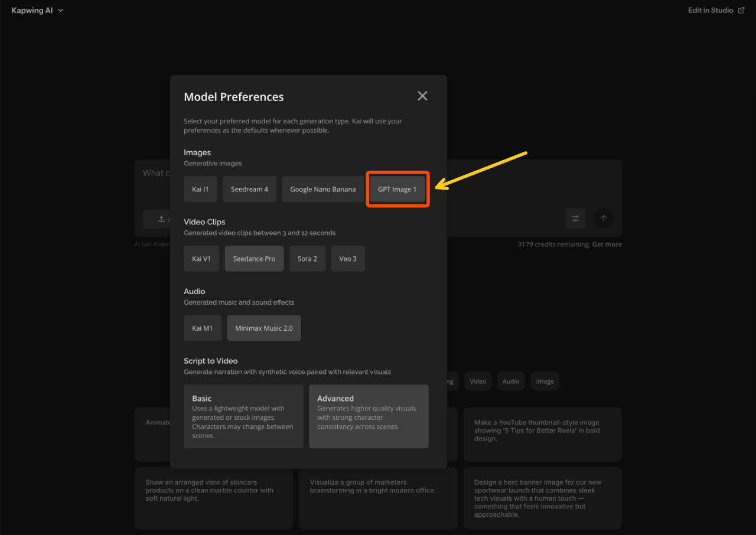Select GPT Image 1 as image model
Screen dimensions: 756x535
[x=397, y=189]
